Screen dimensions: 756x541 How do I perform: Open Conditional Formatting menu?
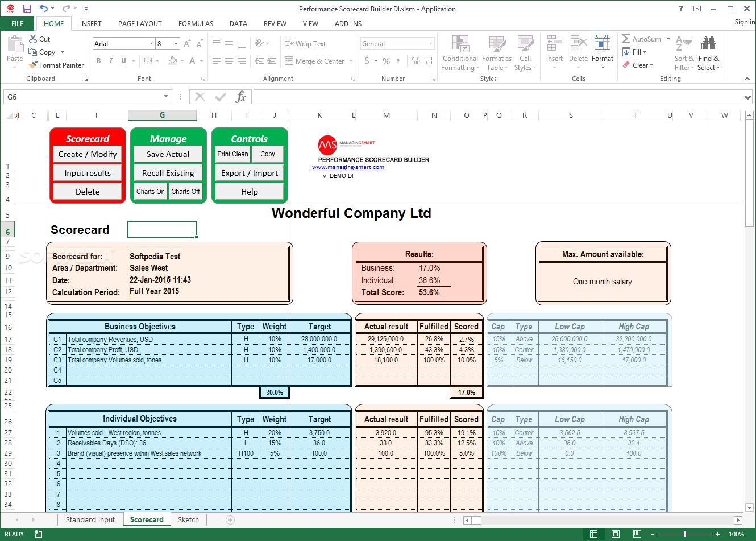[x=460, y=53]
